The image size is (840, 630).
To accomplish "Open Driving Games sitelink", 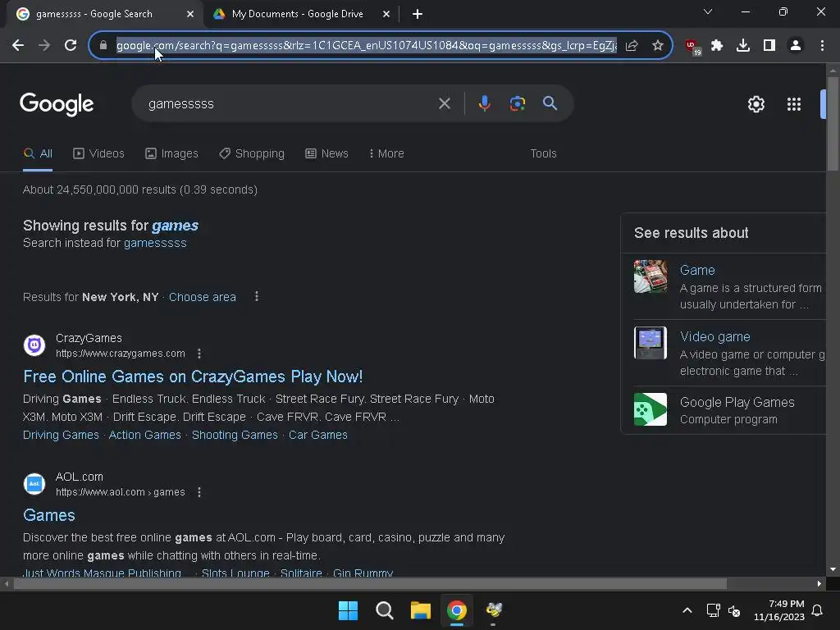I will pyautogui.click(x=61, y=435).
